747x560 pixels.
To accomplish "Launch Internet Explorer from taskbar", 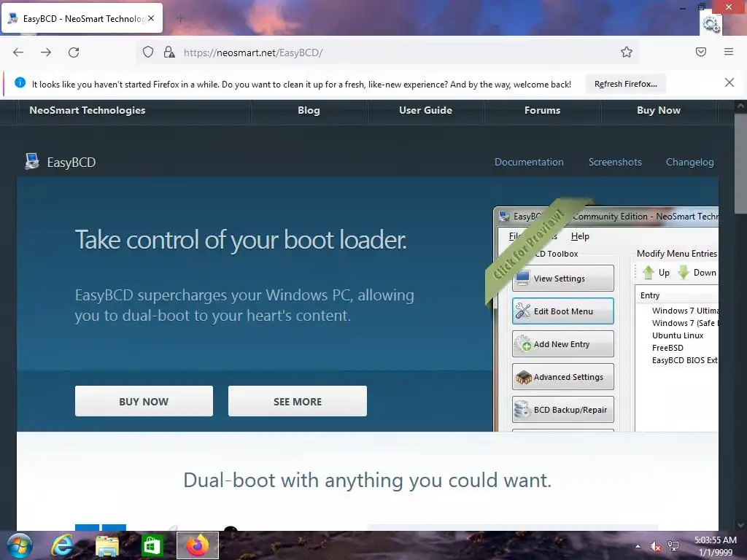I will point(63,545).
